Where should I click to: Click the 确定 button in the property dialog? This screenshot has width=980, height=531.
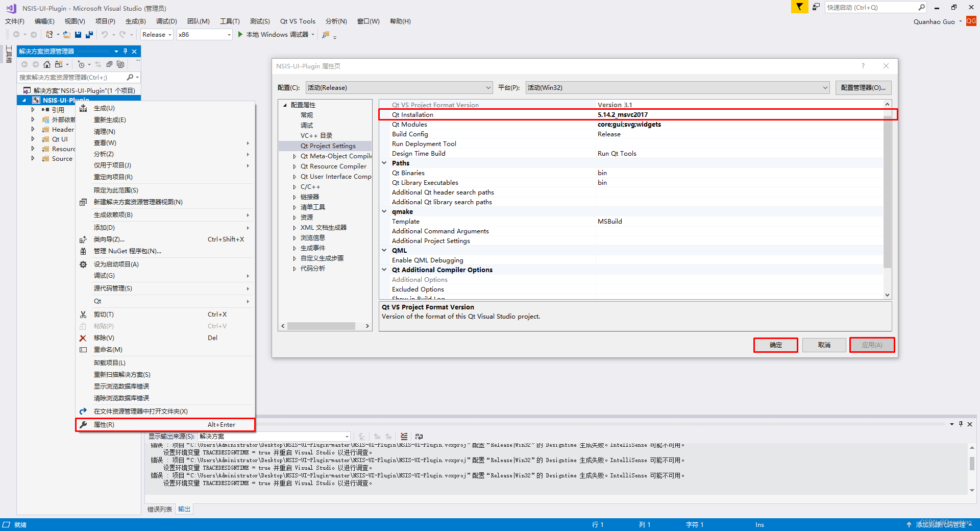point(775,345)
